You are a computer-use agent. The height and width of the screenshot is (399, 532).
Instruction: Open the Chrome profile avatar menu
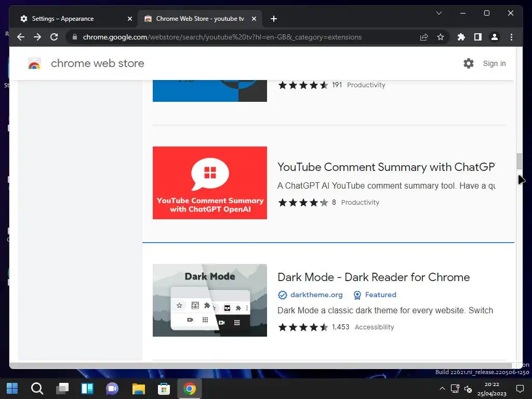495,37
